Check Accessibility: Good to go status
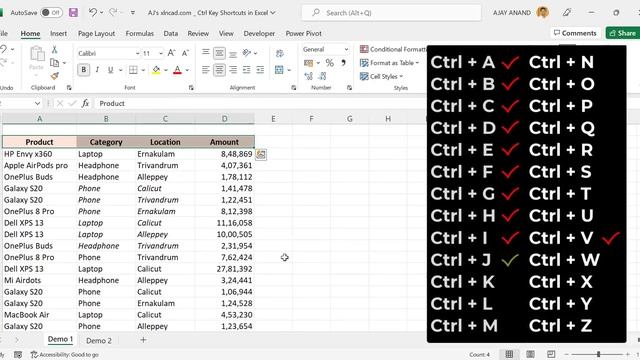The width and height of the screenshot is (640, 360). tap(65, 355)
